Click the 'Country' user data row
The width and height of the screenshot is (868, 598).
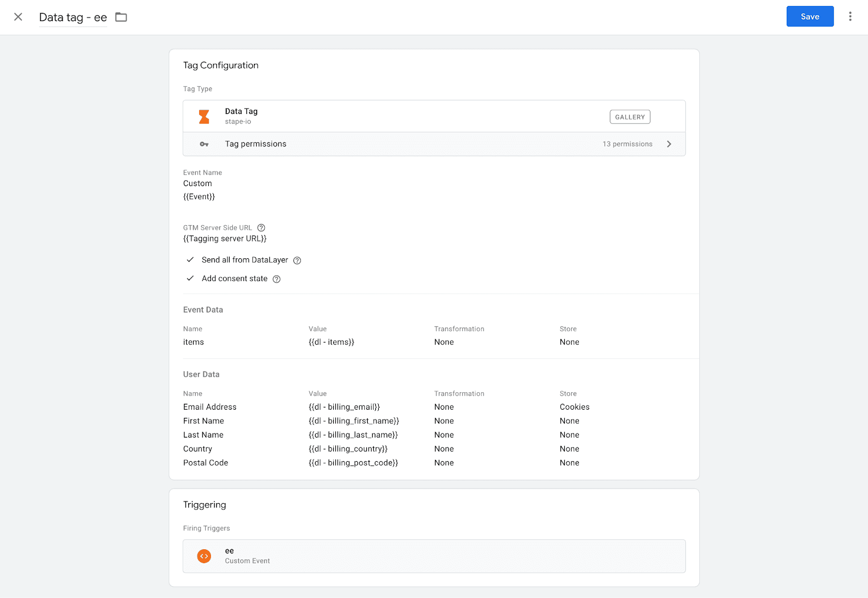(x=197, y=449)
